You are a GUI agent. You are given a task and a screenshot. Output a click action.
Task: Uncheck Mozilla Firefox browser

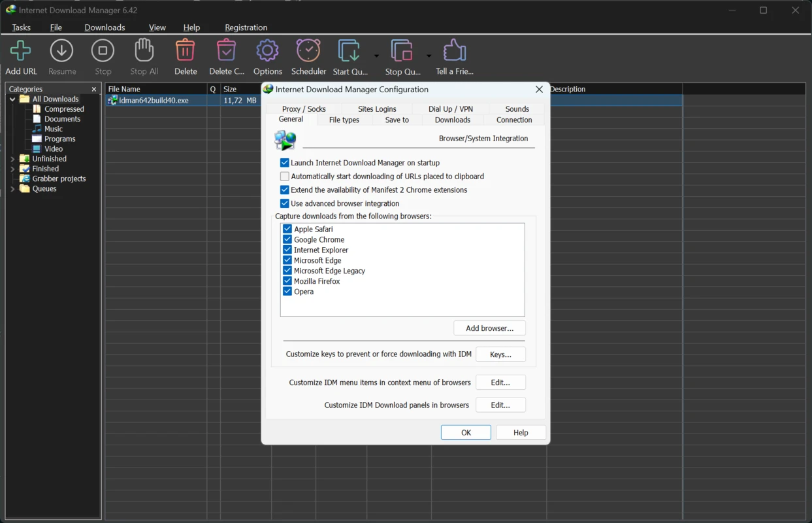pyautogui.click(x=287, y=281)
